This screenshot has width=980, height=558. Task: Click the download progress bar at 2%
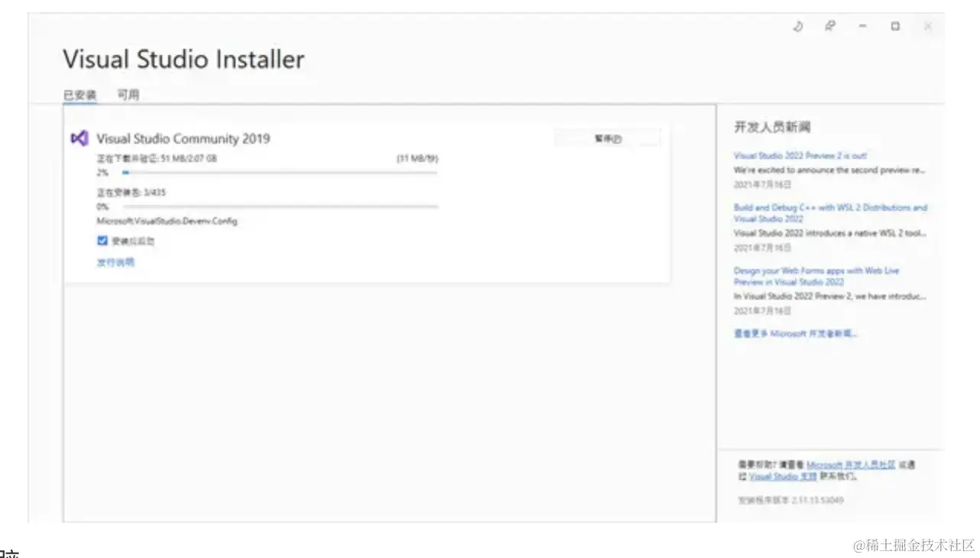(280, 173)
